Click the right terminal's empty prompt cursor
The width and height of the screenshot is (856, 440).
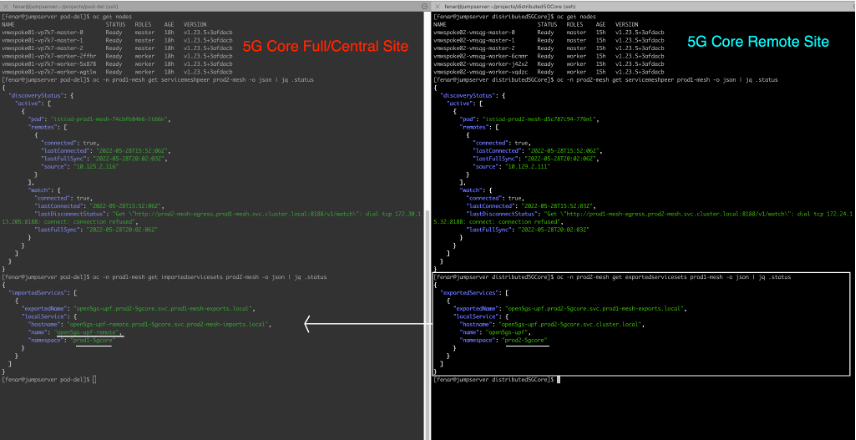tap(560, 380)
